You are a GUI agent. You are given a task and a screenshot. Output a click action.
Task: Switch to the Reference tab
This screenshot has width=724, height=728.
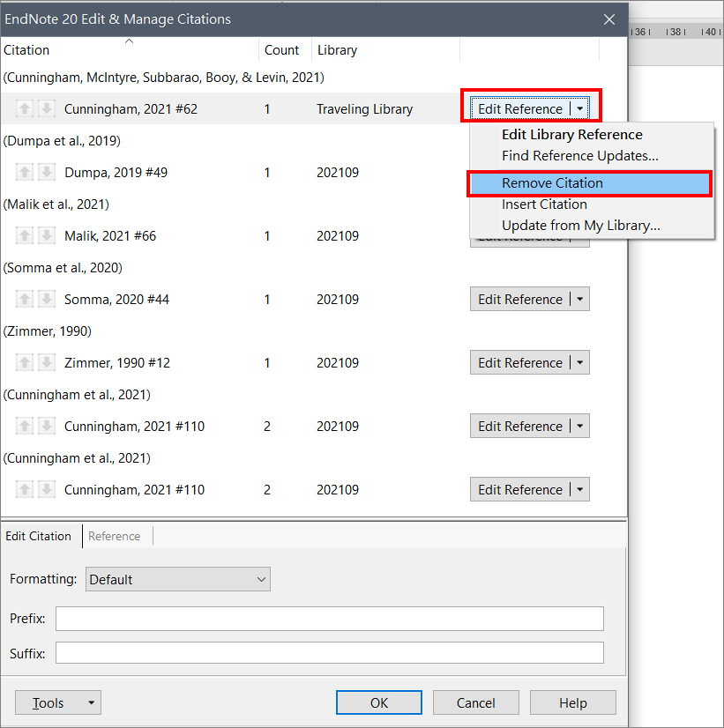tap(115, 536)
